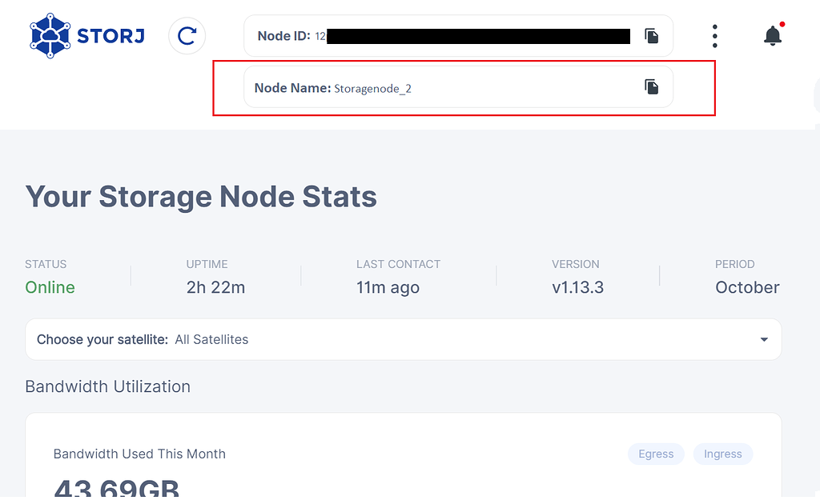
Task: Select the Online status label
Action: pyautogui.click(x=50, y=287)
